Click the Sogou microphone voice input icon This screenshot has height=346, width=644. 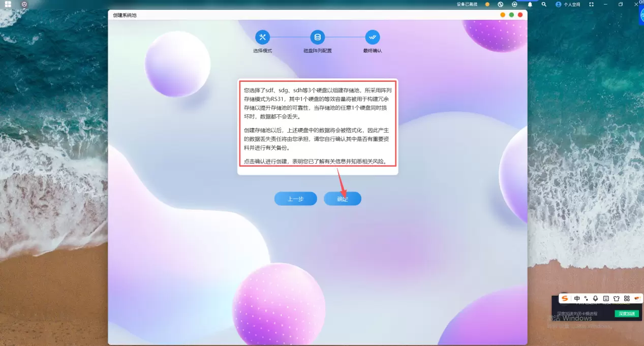tap(595, 298)
